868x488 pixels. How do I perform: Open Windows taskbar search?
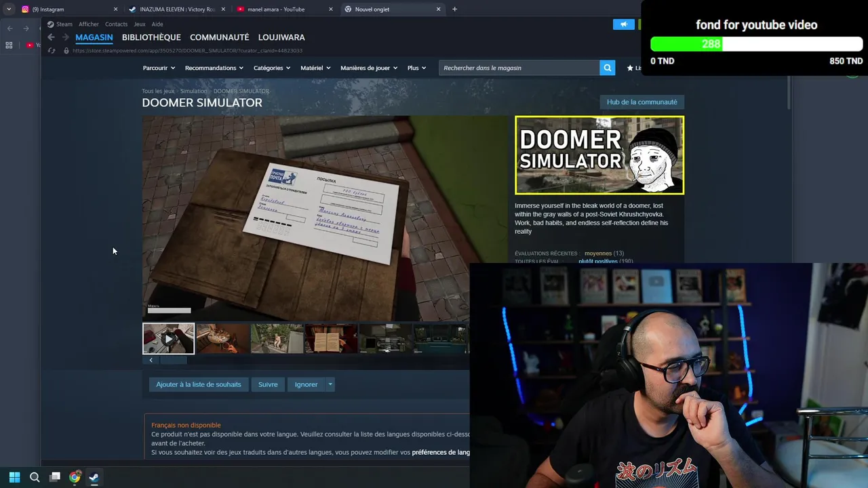click(x=35, y=477)
